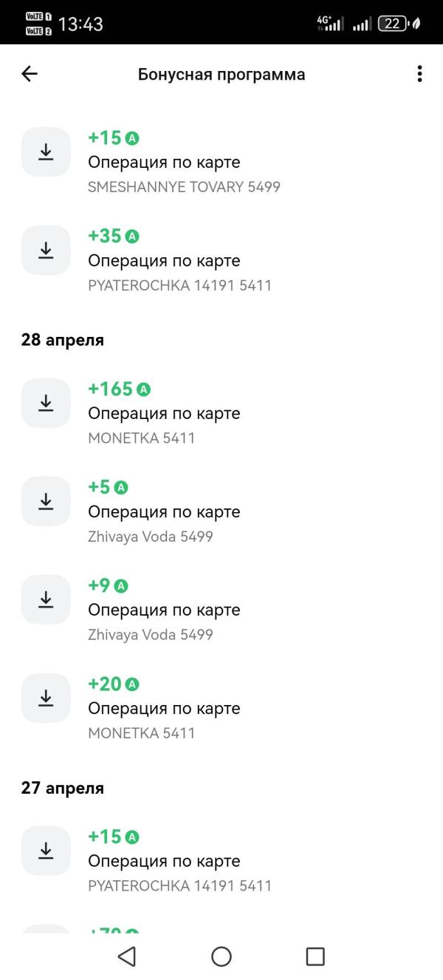Tap download icon for +165 MONETKA entry
The width and height of the screenshot is (443, 980).
46,403
